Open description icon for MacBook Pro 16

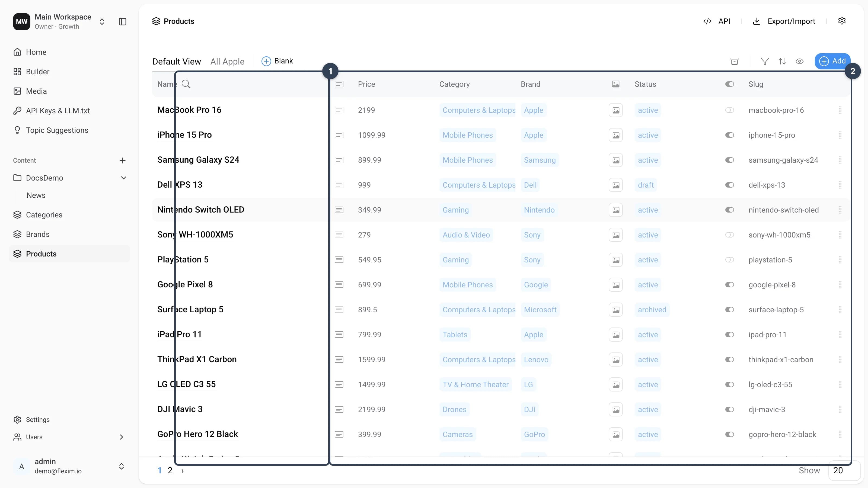(339, 110)
